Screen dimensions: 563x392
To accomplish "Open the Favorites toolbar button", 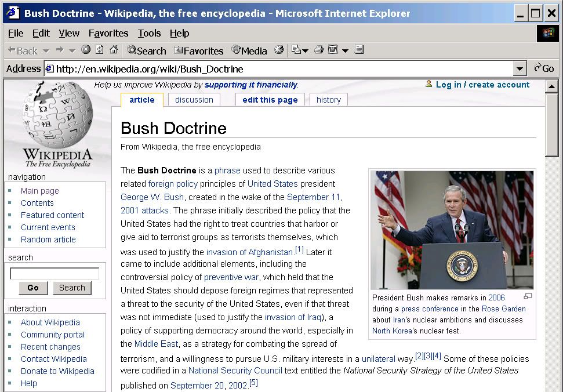I will (x=198, y=50).
